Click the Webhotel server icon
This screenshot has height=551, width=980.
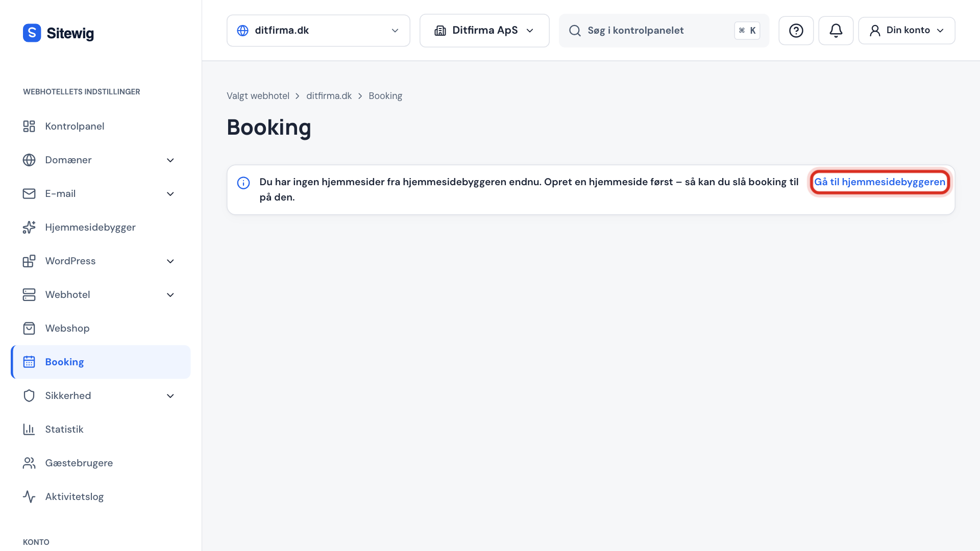(x=29, y=294)
